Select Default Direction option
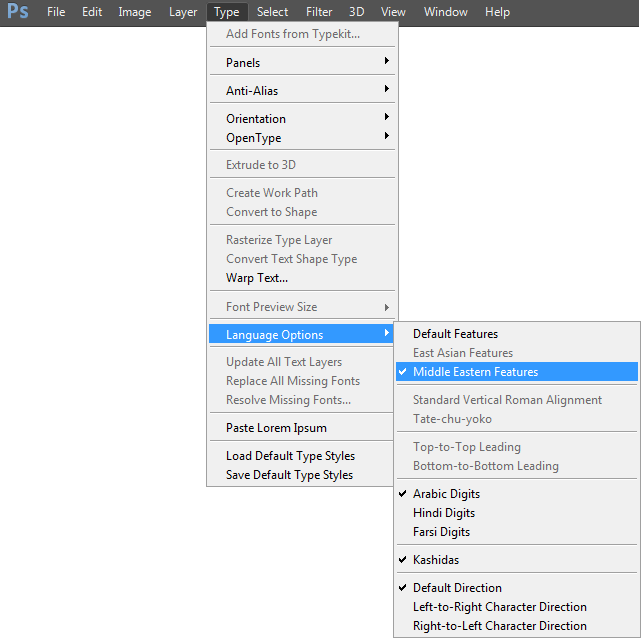The image size is (641, 638). coord(457,588)
